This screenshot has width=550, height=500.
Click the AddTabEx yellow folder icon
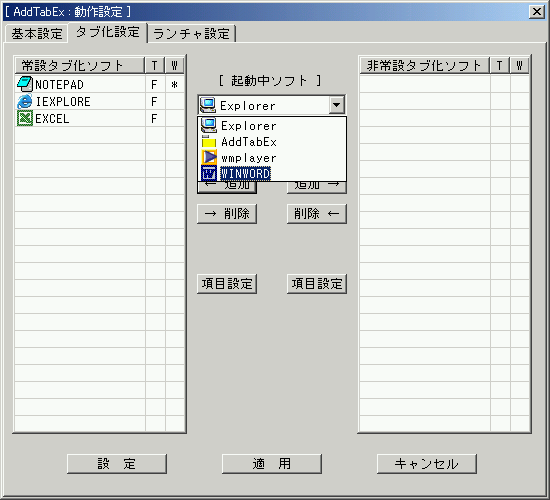pyautogui.click(x=209, y=142)
